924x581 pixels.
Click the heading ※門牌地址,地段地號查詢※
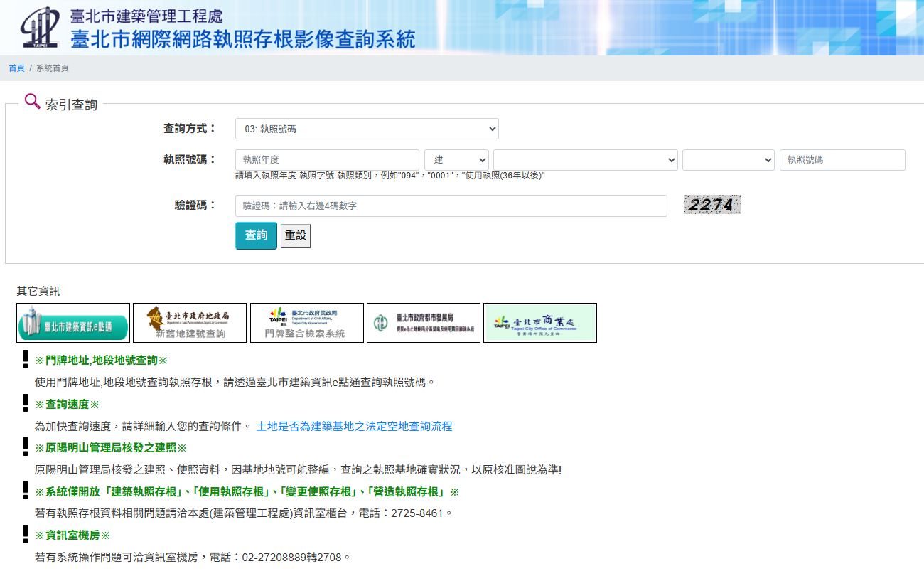pos(101,361)
